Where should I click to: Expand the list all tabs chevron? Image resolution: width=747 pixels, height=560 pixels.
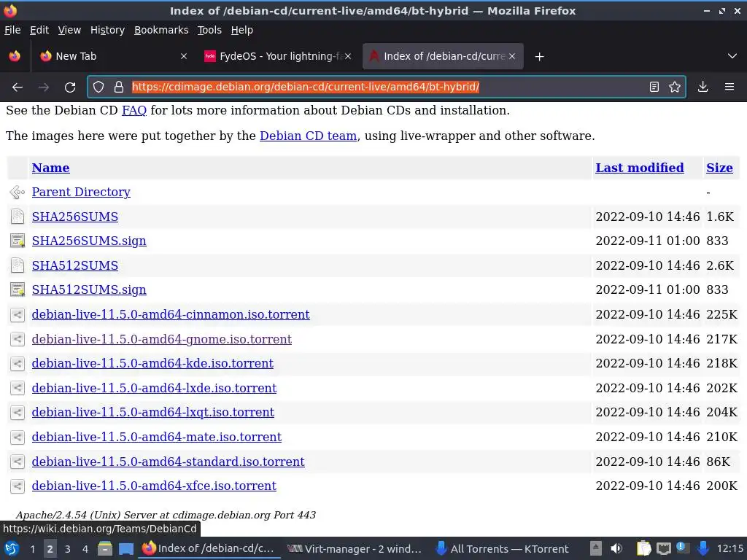pos(732,56)
